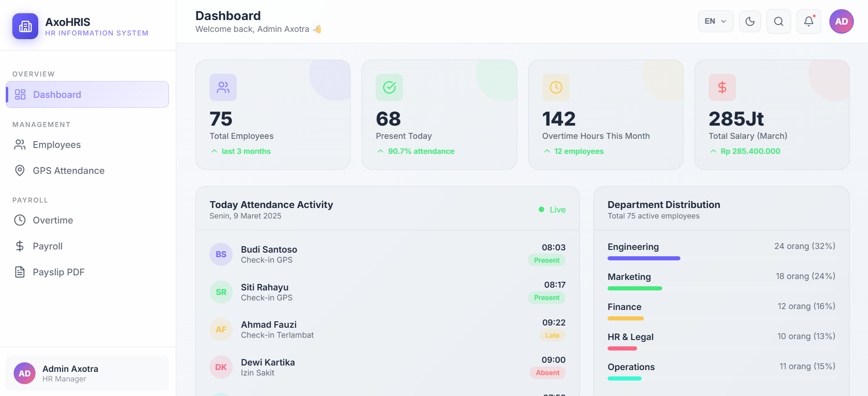
Task: Select the Ahmad Fauzi name
Action: [269, 325]
